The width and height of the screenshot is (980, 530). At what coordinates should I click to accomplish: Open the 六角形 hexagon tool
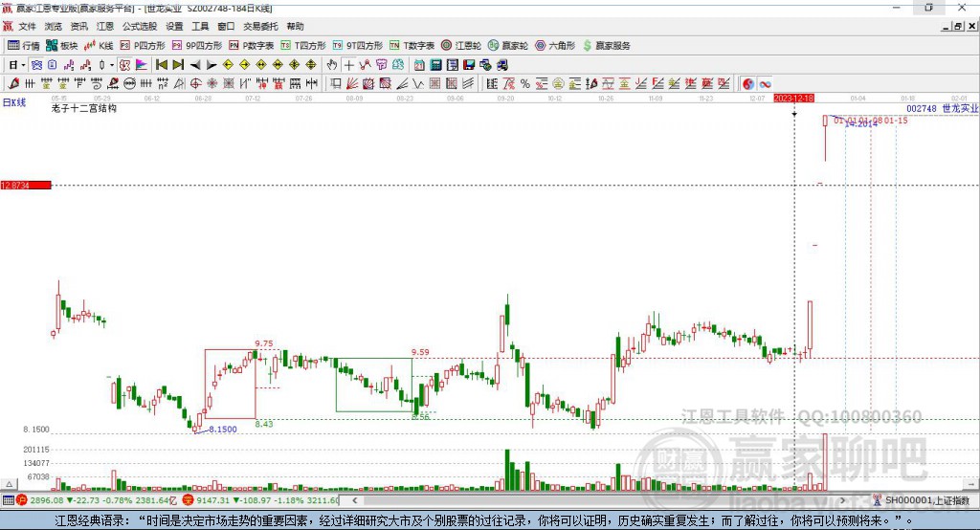(555, 46)
